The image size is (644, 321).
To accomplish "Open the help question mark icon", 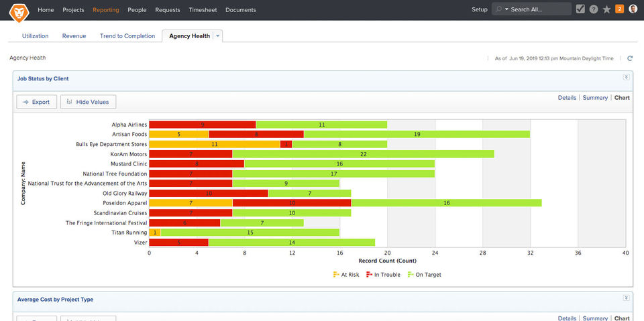I will [x=594, y=9].
